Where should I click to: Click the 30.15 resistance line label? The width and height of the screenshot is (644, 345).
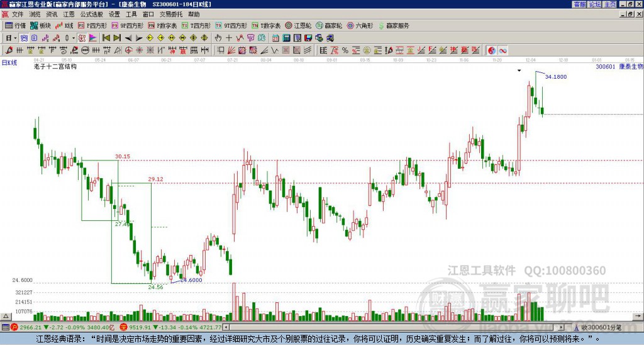click(123, 156)
